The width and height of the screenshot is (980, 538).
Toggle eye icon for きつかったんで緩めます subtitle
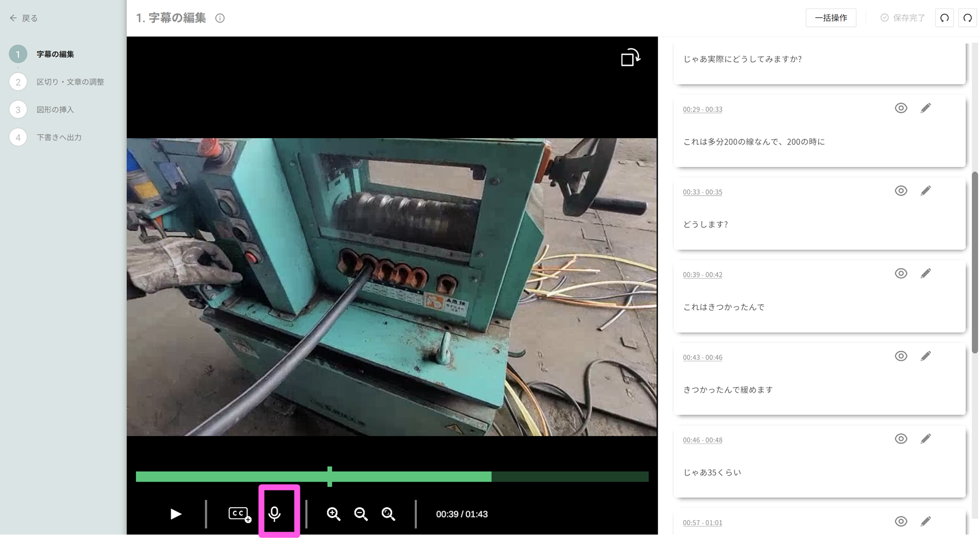pos(901,356)
